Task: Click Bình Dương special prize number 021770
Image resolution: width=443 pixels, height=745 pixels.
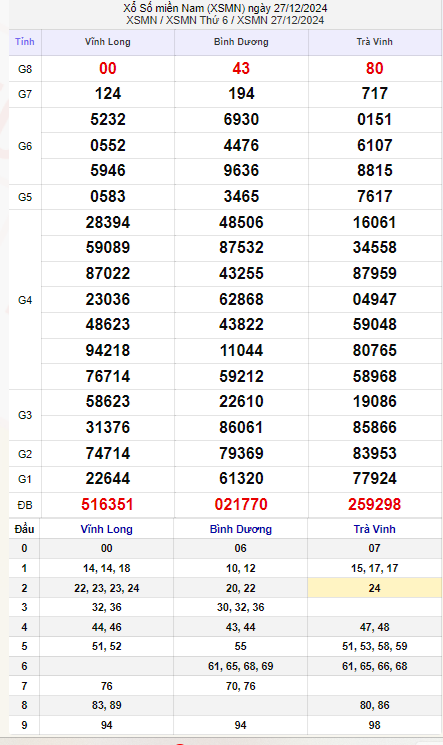Action: [x=241, y=504]
